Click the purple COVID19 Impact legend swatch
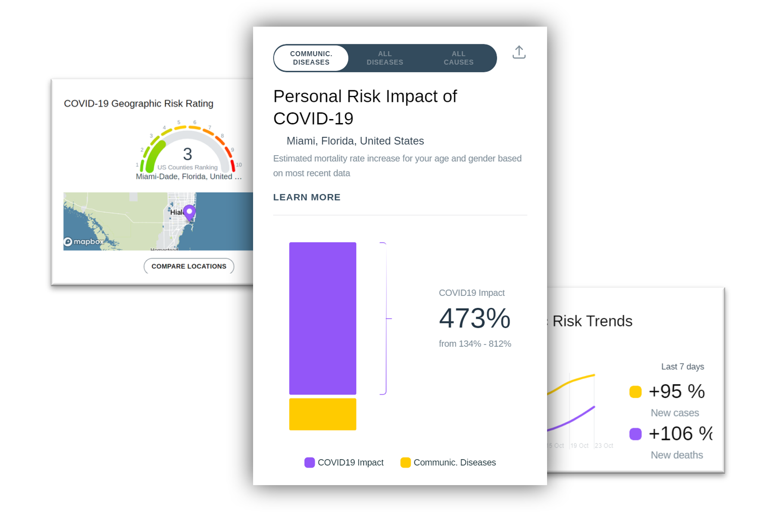Viewport: 767px width, 532px height. (309, 462)
